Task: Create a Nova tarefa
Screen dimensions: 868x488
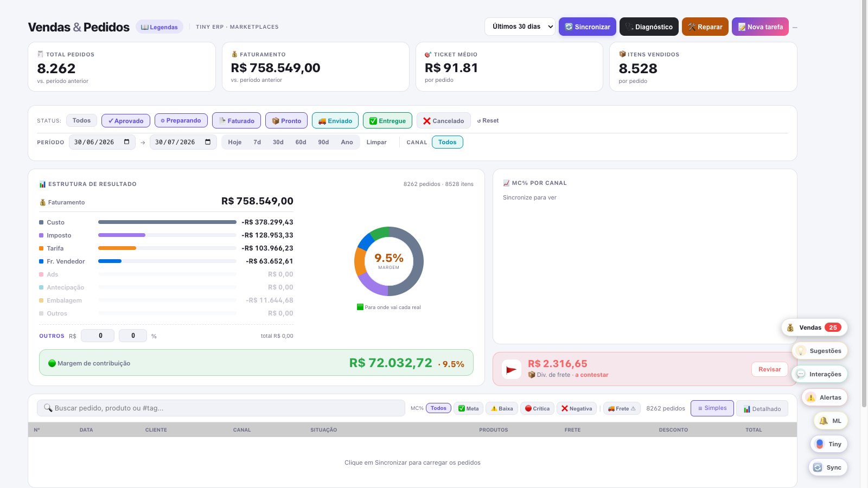Action: pyautogui.click(x=760, y=27)
